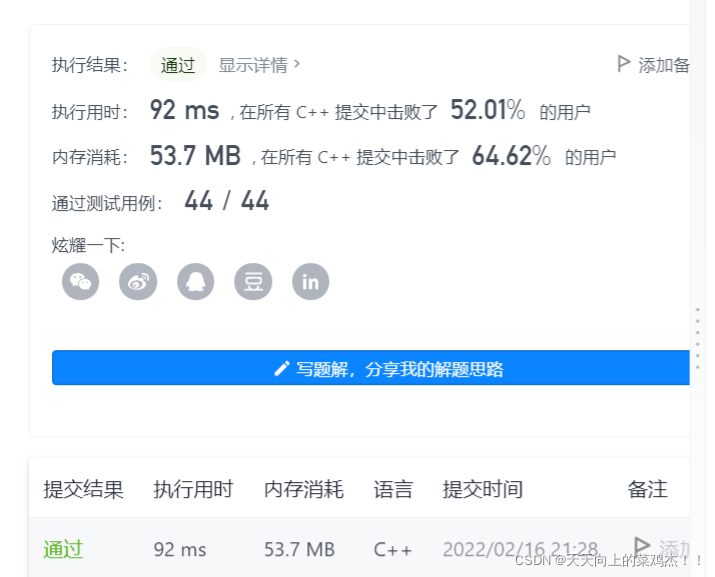Click the 52.01% runtime percentile value

pyautogui.click(x=488, y=110)
